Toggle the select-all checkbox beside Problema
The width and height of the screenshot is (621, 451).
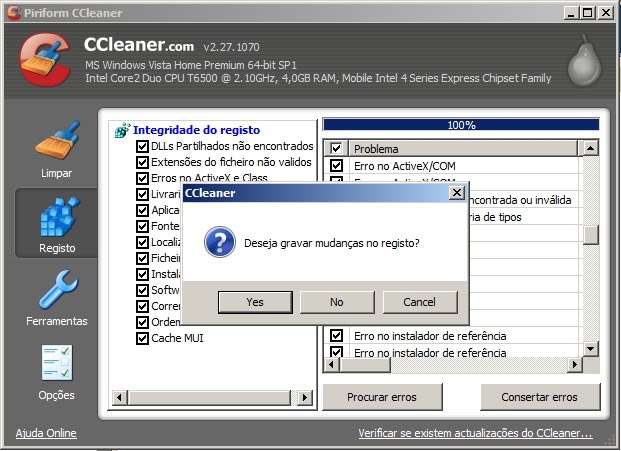(x=336, y=148)
